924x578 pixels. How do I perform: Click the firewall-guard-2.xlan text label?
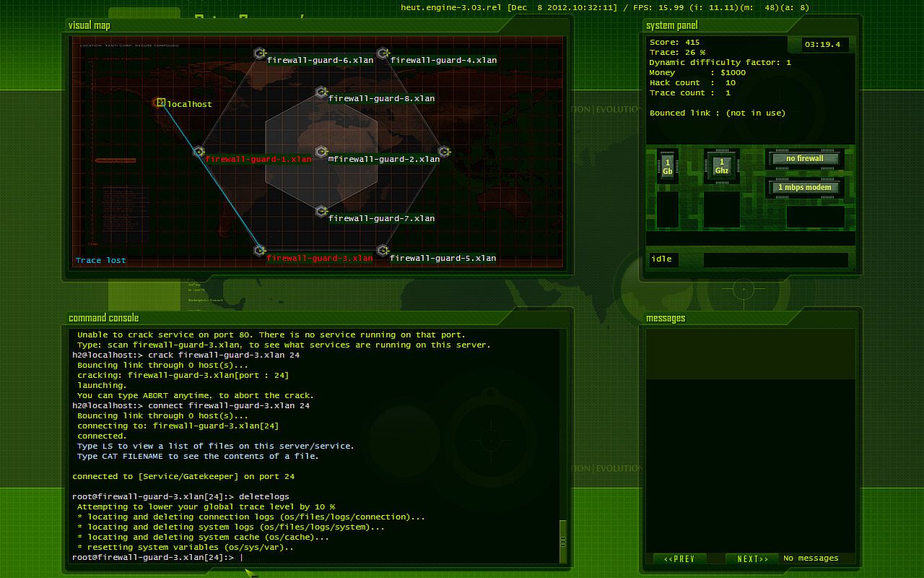point(386,159)
